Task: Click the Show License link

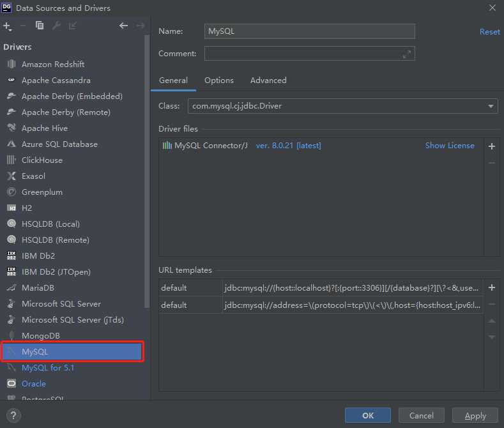Action: (450, 146)
